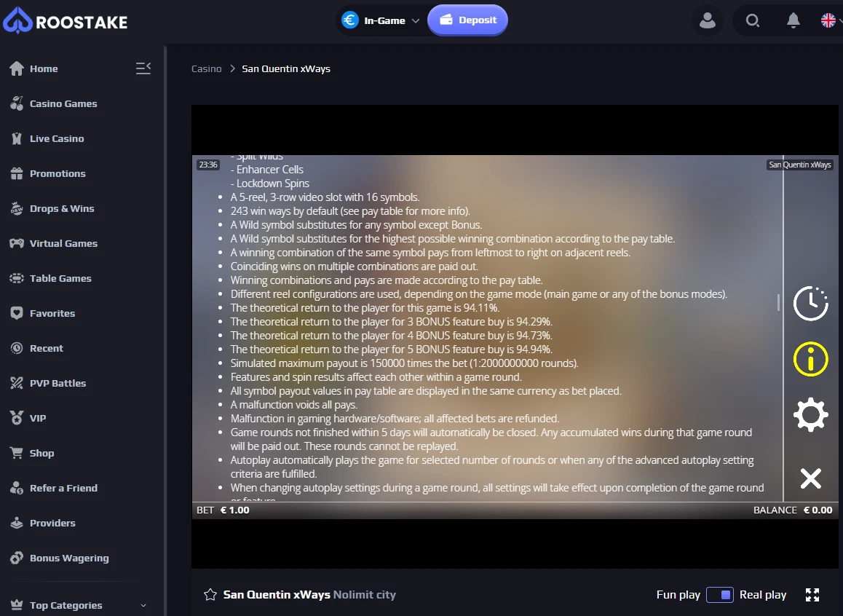
Task: Click the Recent clock icon
Action: click(x=17, y=348)
